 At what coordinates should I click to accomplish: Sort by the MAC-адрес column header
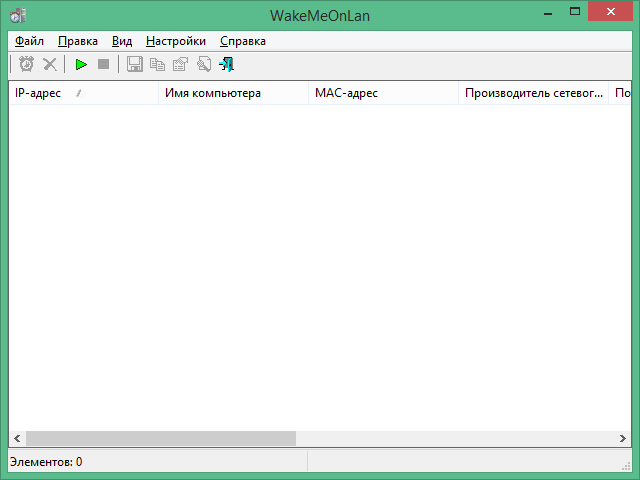coord(383,93)
